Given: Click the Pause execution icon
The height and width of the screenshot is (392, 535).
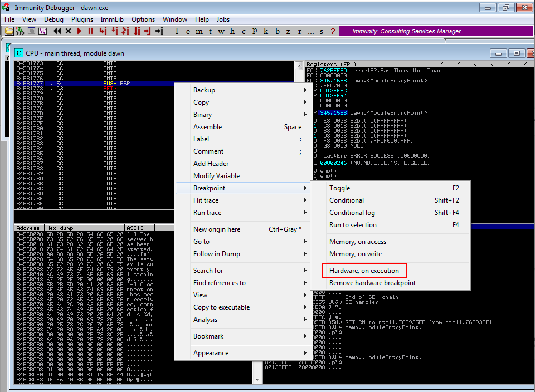Looking at the screenshot, I should (90, 31).
